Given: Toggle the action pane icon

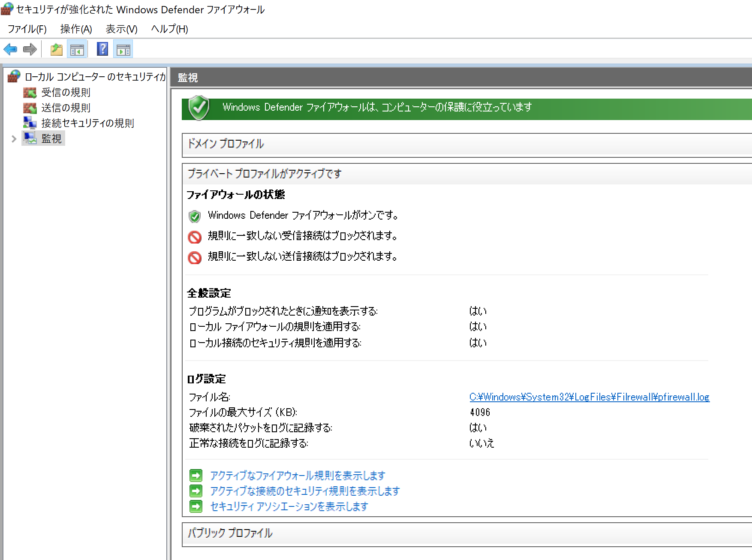Looking at the screenshot, I should pyautogui.click(x=123, y=49).
